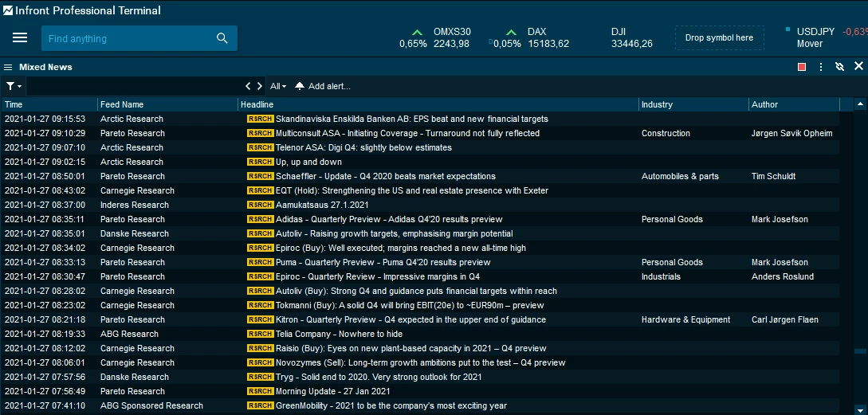Open Telenor ASA Digi Q4 headline
The image size is (868, 415).
coord(363,147)
